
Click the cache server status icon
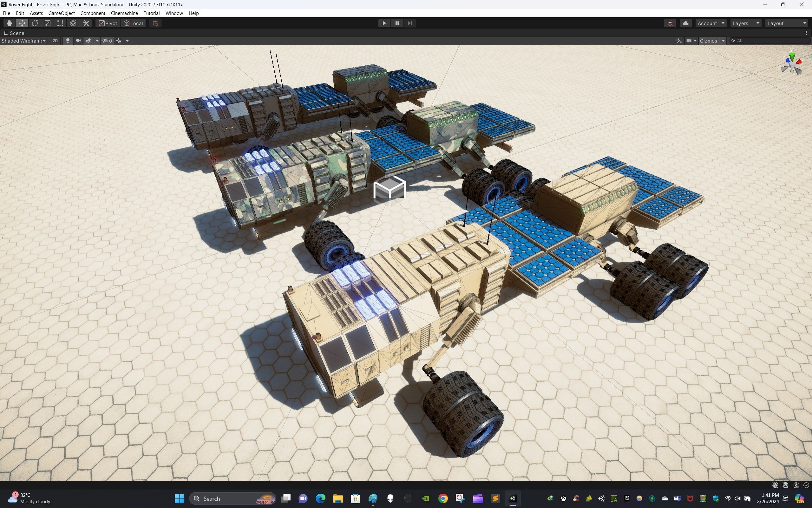click(785, 485)
